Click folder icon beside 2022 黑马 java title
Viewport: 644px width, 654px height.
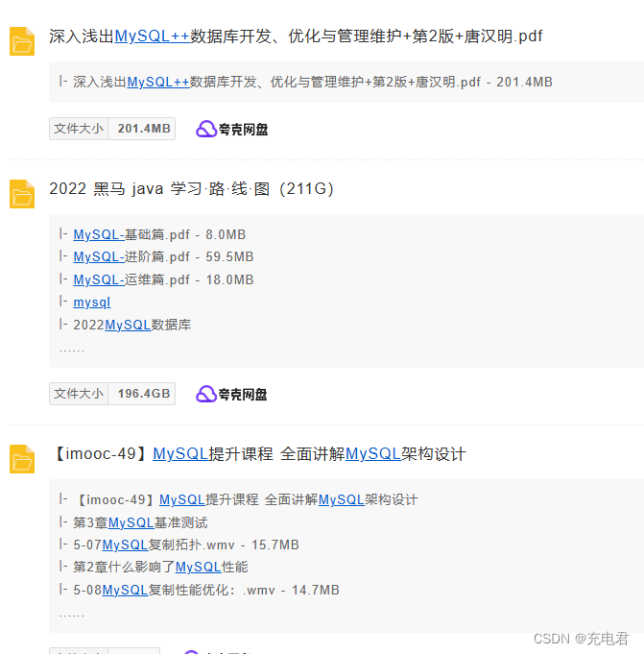pos(22,194)
